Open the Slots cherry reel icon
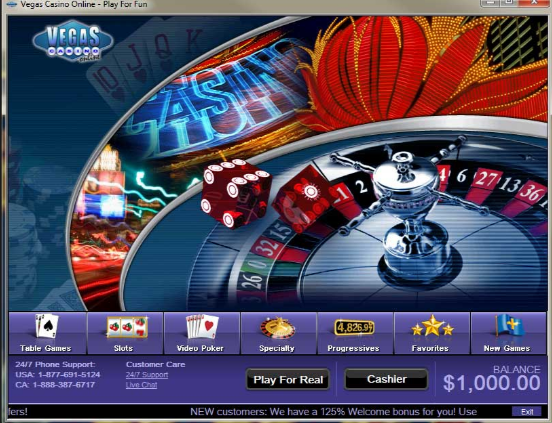Viewport: 552px width, 423px height. [127, 327]
